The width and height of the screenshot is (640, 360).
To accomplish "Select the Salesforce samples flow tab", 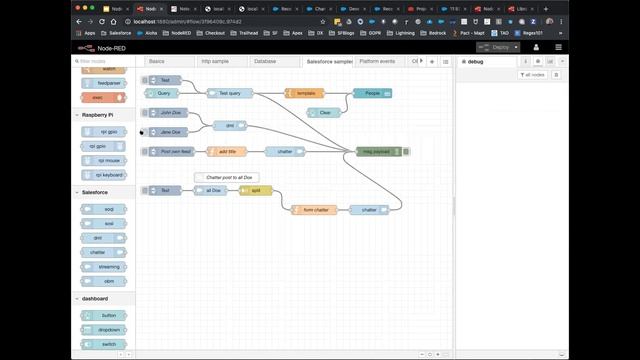I will tap(328, 62).
